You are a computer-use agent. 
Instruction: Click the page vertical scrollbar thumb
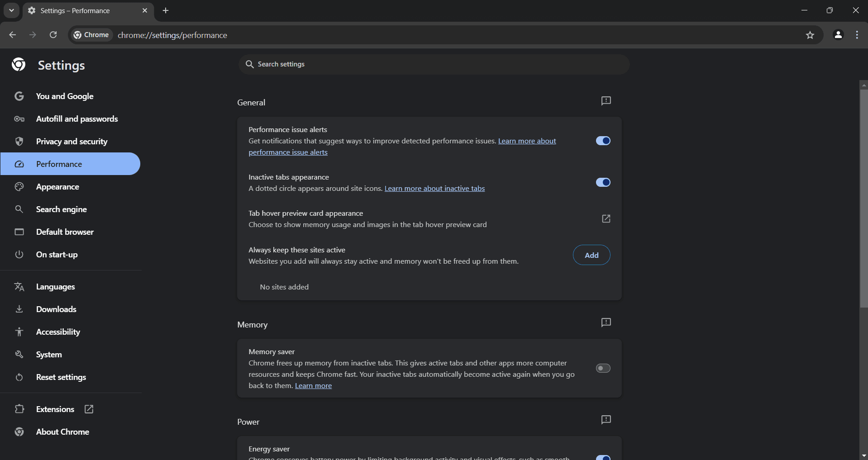(x=863, y=199)
